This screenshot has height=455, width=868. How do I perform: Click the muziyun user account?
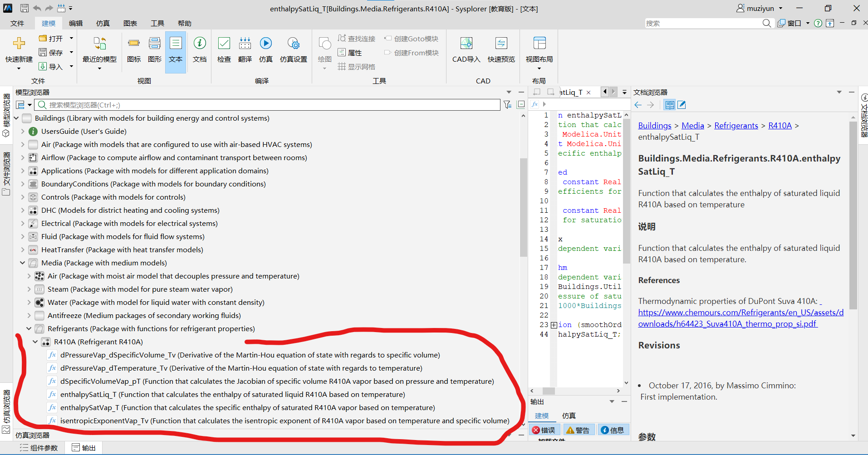point(759,8)
